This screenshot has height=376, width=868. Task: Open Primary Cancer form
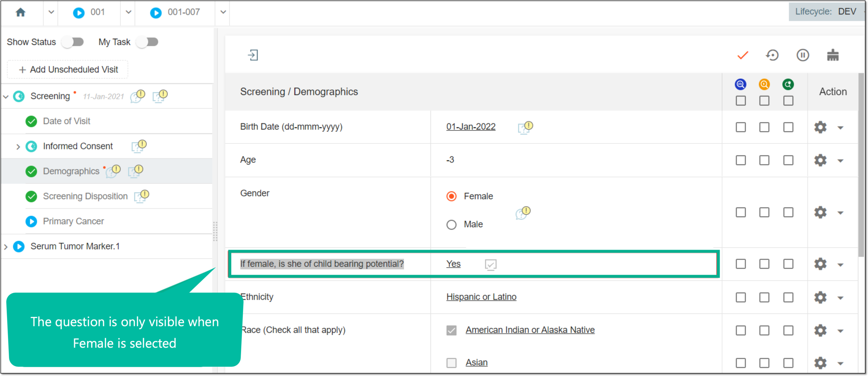[x=73, y=221]
